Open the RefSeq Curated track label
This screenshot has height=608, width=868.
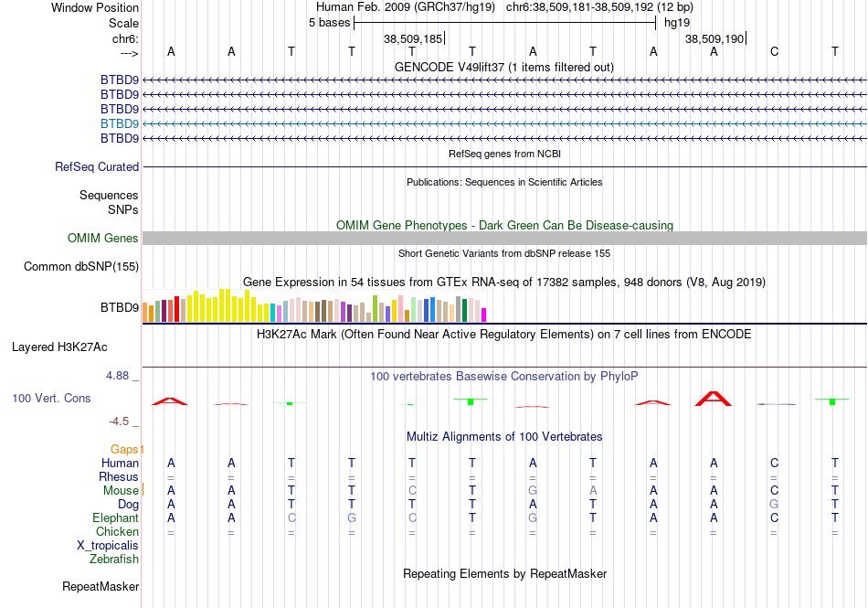click(97, 166)
